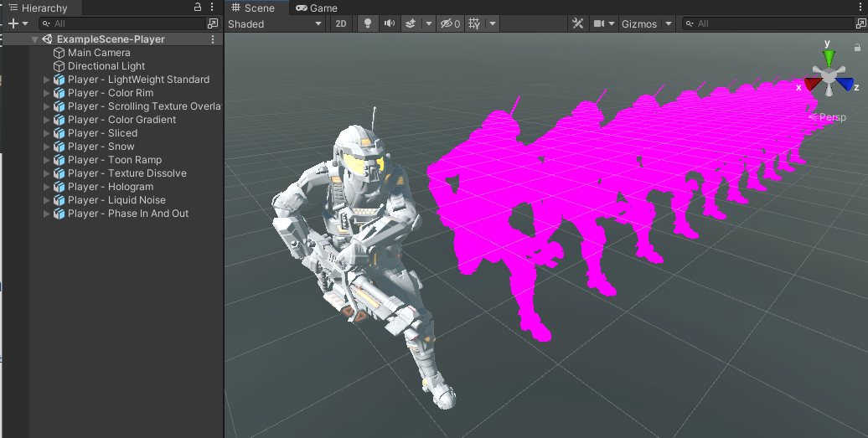Click Player - Toon Ramp prefab icon

click(59, 160)
